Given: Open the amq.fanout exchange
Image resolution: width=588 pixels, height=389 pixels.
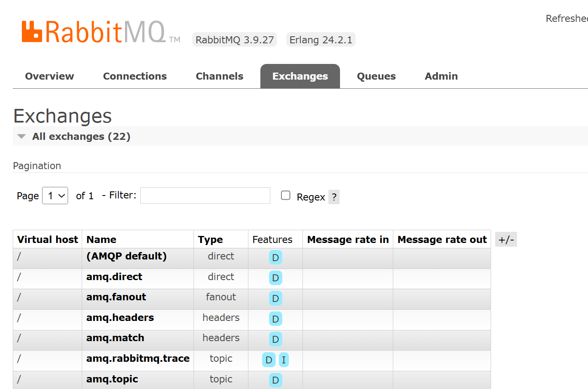Looking at the screenshot, I should [x=116, y=297].
